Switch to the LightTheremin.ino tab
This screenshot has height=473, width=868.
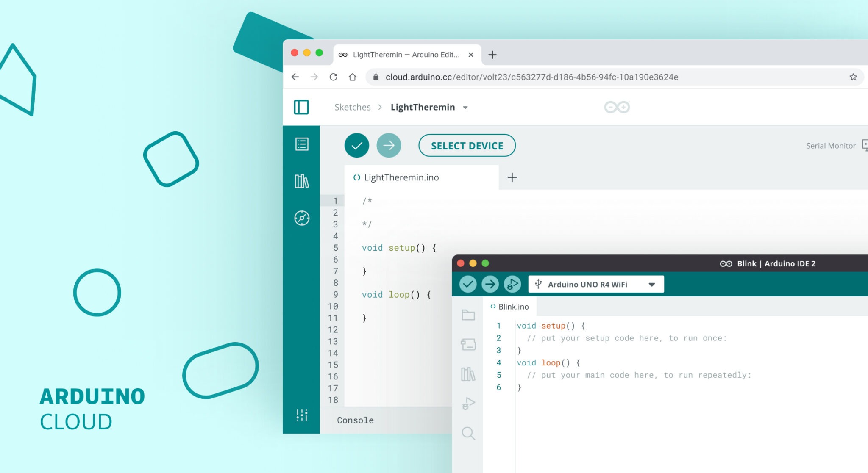pos(401,177)
